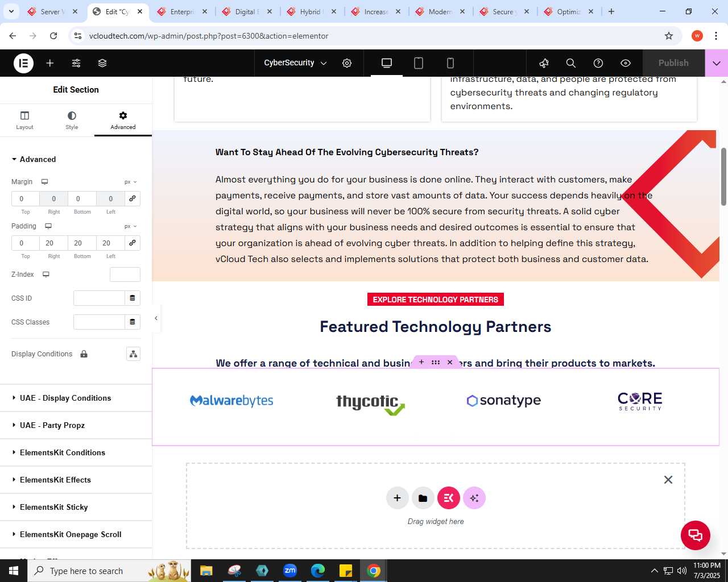The image size is (728, 582).
Task: Open Z-Index responsive device icon
Action: pyautogui.click(x=46, y=275)
